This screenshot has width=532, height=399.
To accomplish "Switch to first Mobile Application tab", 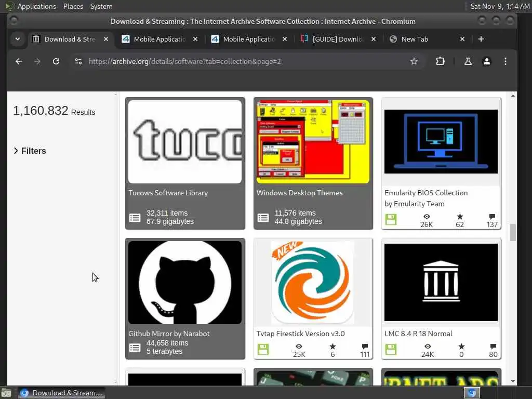I will pyautogui.click(x=159, y=39).
